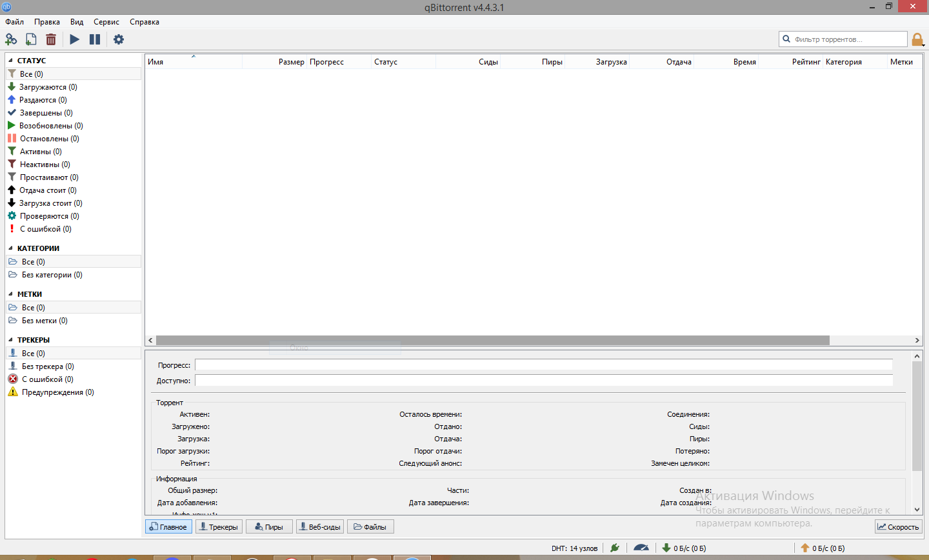
Task: Open the Файл menu
Action: [14, 22]
